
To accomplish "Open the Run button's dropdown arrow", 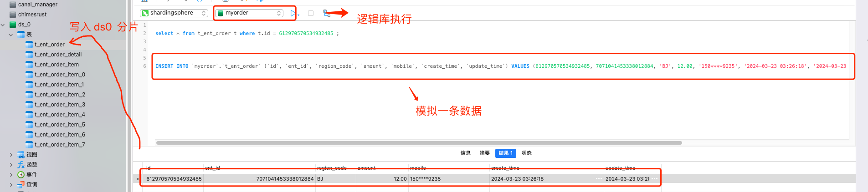I will click(x=298, y=15).
